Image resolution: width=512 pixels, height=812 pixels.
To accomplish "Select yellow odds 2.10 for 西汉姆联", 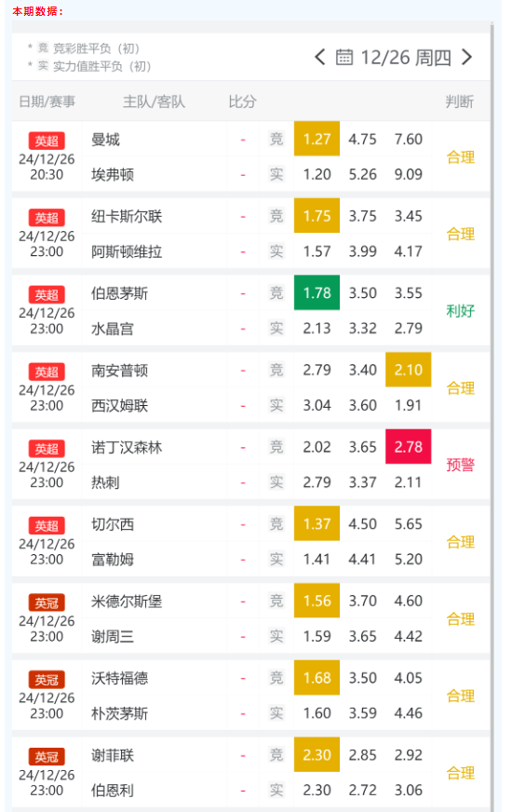I will click(x=409, y=370).
